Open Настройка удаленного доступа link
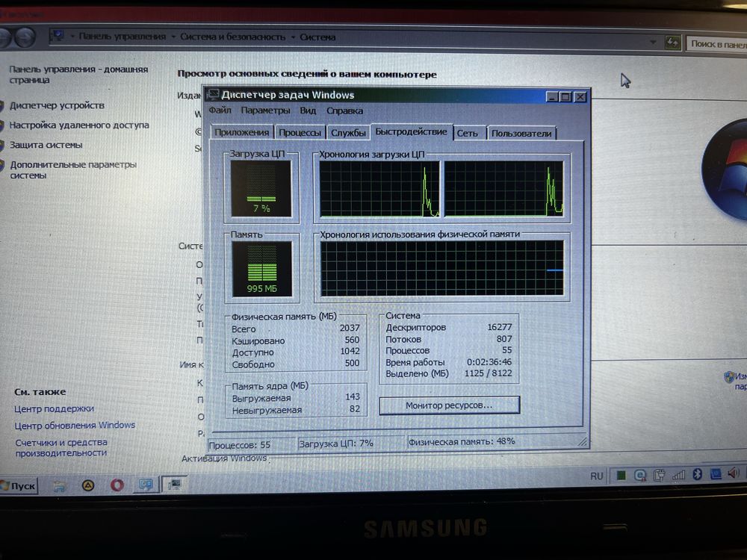Screen dimensions: 747x560 79,125
